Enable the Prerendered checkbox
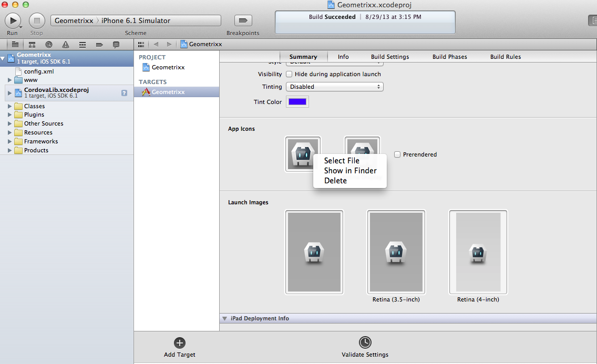Screen dimensions: 597x364 pyautogui.click(x=397, y=154)
